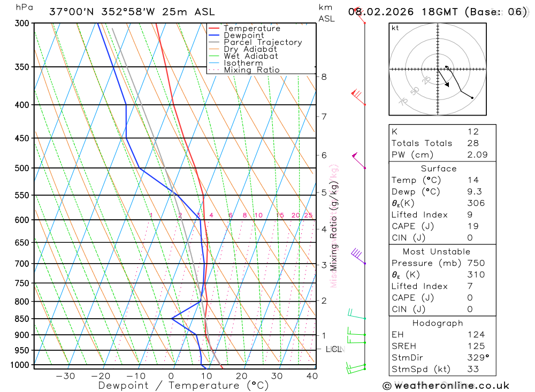Viewport: 535px width, 392px height.
Task: Select the 'Isotherm' legend label
Action: [243, 63]
